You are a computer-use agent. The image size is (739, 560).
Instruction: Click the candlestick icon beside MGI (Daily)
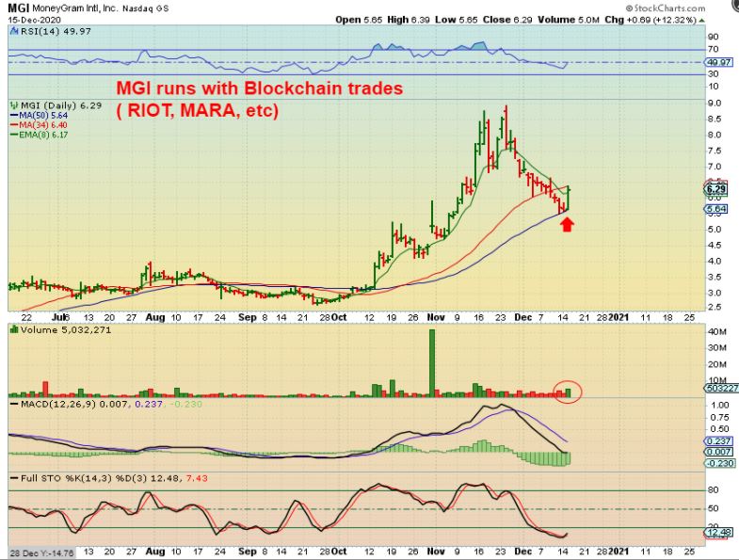(14, 105)
